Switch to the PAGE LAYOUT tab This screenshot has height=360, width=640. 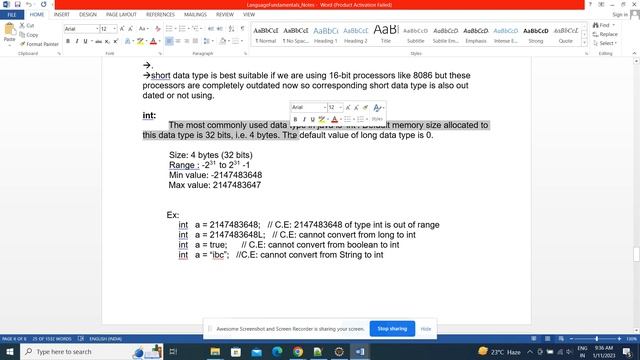(121, 15)
